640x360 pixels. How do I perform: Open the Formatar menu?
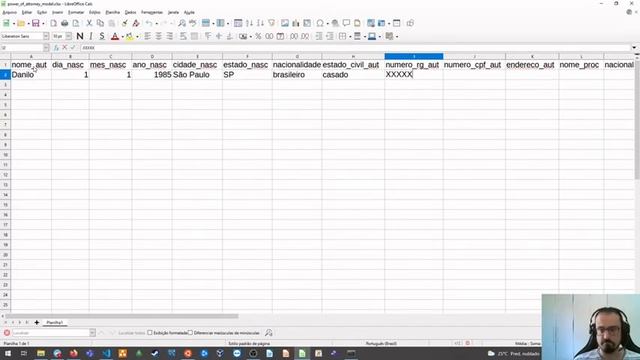76,12
